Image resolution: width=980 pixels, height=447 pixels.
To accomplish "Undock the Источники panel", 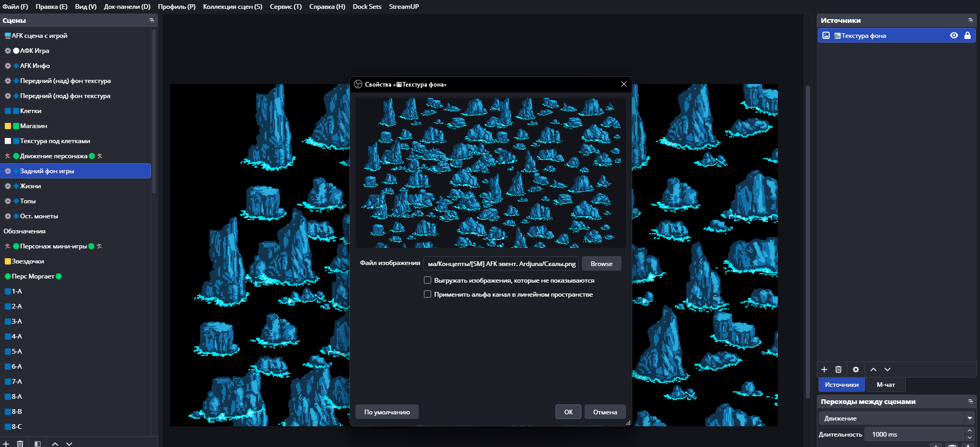I will pos(970,20).
